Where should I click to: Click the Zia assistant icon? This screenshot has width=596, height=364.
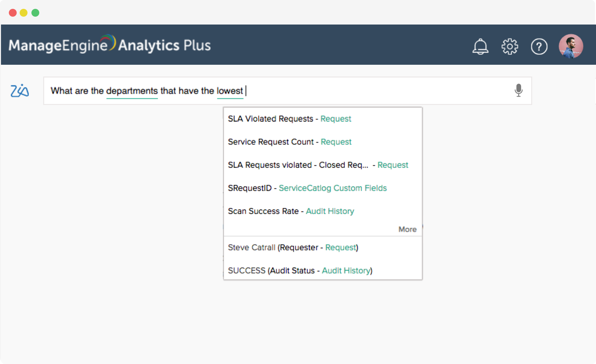pyautogui.click(x=20, y=91)
